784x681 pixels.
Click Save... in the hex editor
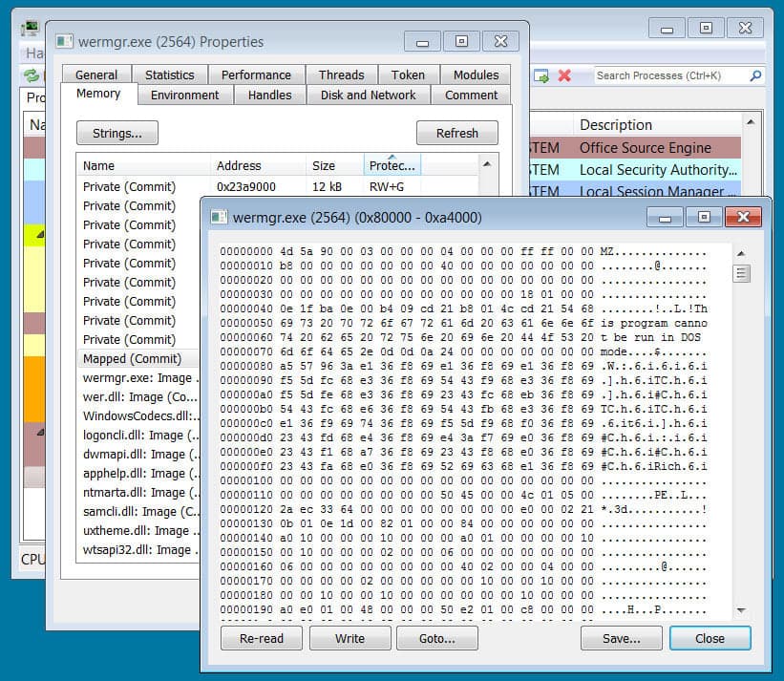click(621, 638)
